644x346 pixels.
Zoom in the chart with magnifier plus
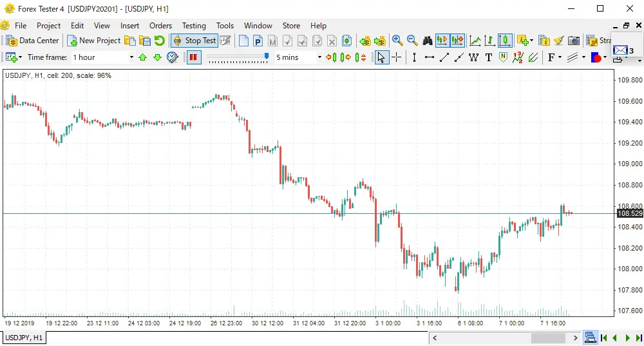397,41
